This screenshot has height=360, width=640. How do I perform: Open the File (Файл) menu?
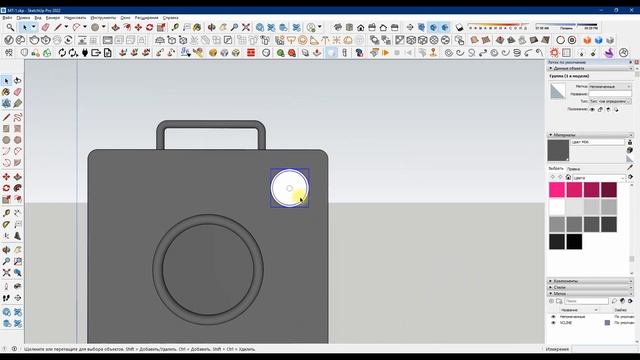[7, 18]
